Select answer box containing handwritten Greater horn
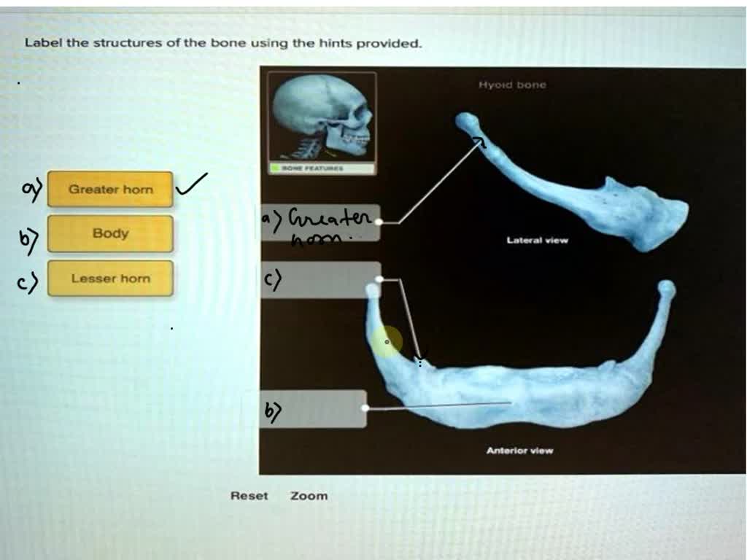Viewport: 747px width, 560px height. [x=320, y=223]
